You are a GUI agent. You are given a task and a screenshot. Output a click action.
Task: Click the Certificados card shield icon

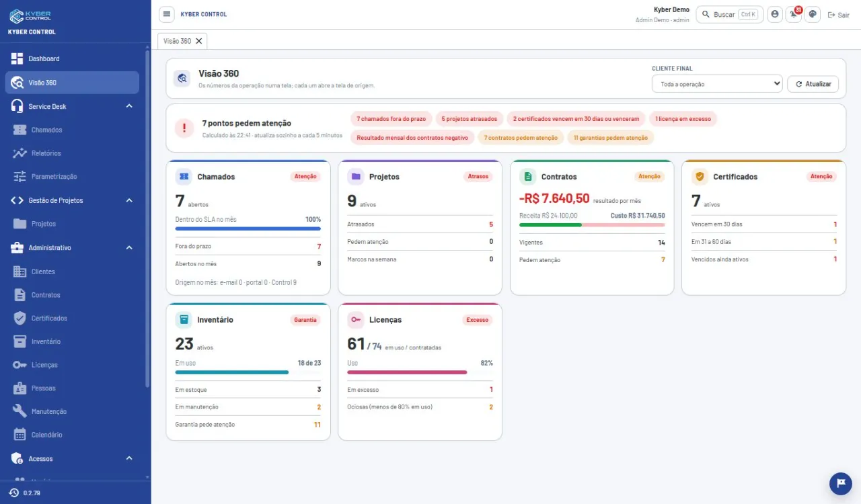[x=700, y=177]
